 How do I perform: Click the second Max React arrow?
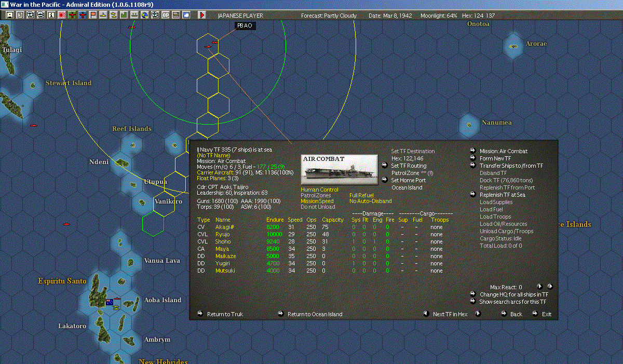tap(550, 286)
